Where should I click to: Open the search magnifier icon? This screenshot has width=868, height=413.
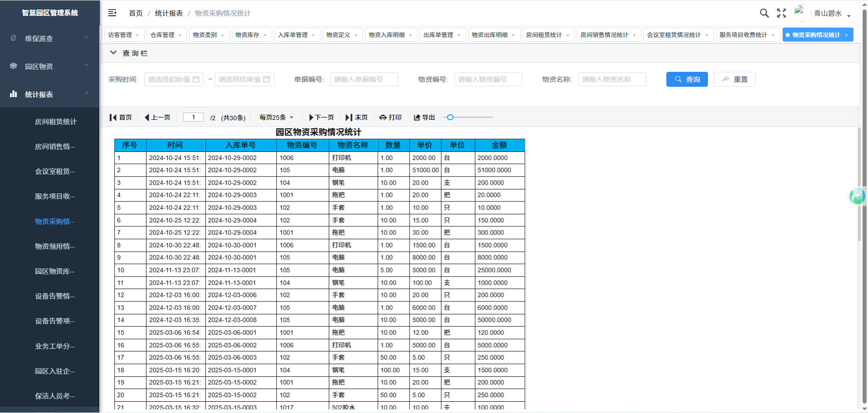pos(764,13)
